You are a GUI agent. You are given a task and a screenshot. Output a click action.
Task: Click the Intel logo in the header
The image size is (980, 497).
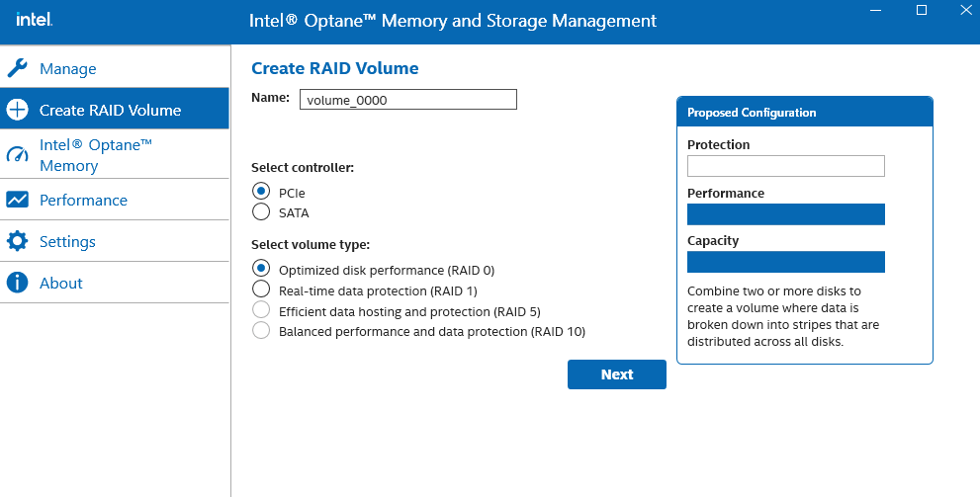pyautogui.click(x=35, y=20)
